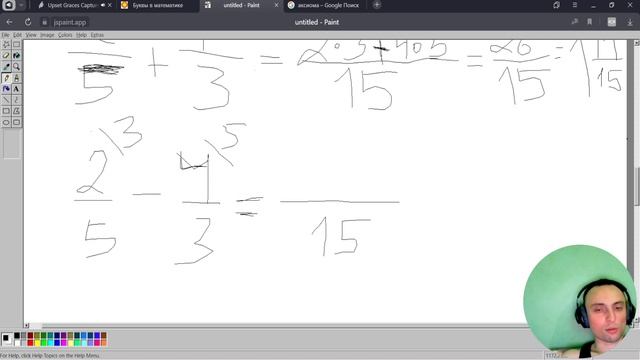This screenshot has height=360, width=640.
Task: Open a new browser tab
Action: tap(377, 5)
